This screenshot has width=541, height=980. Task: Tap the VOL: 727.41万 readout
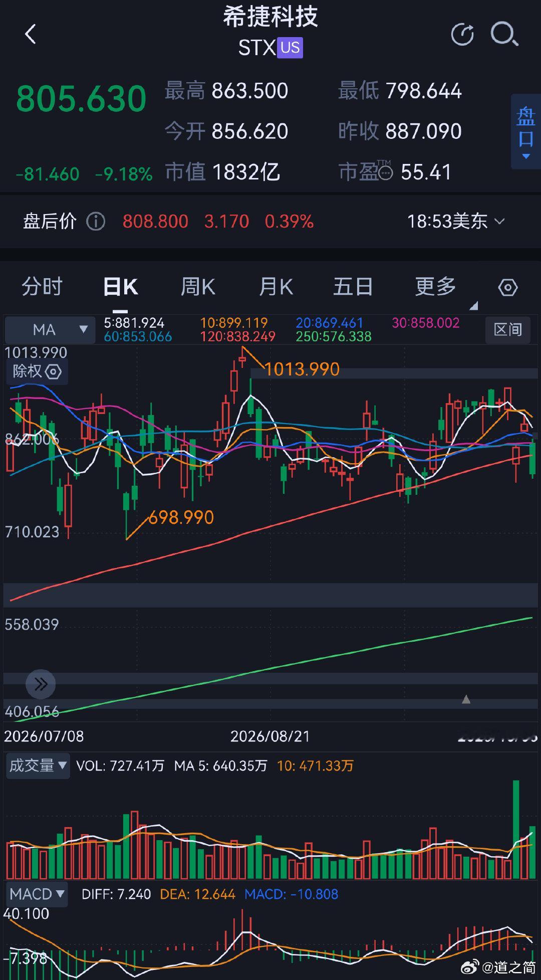(x=120, y=765)
